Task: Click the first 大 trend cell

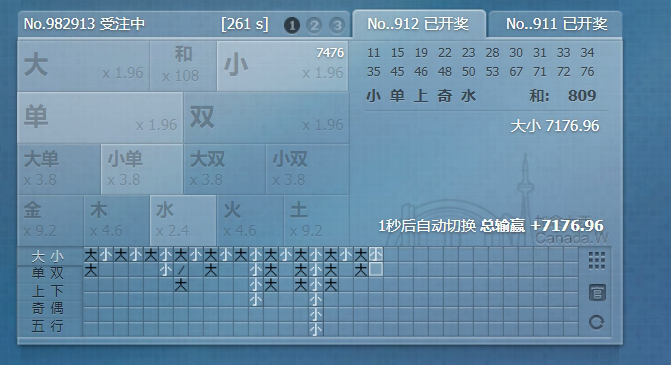Action: (x=90, y=255)
